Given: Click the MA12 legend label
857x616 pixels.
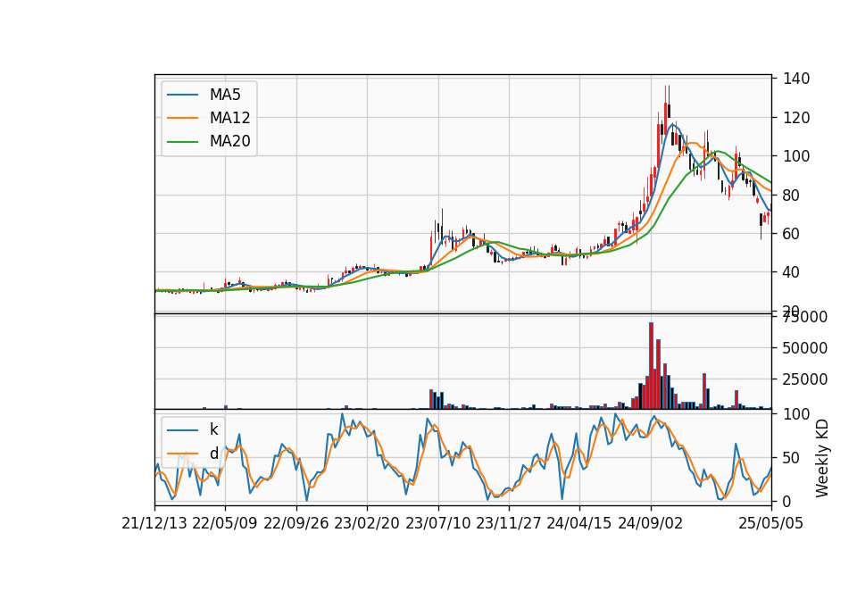Looking at the screenshot, I should pos(229,118).
